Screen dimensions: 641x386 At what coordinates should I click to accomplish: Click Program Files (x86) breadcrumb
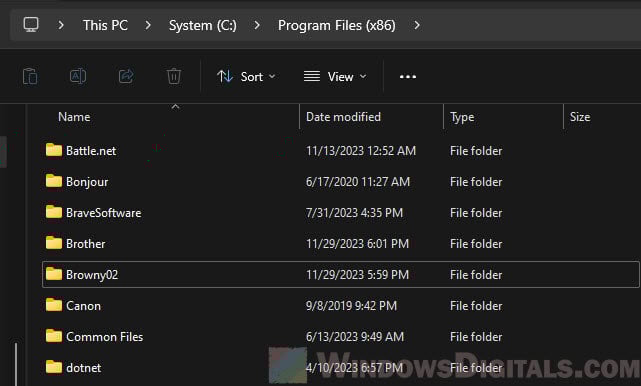coord(336,25)
